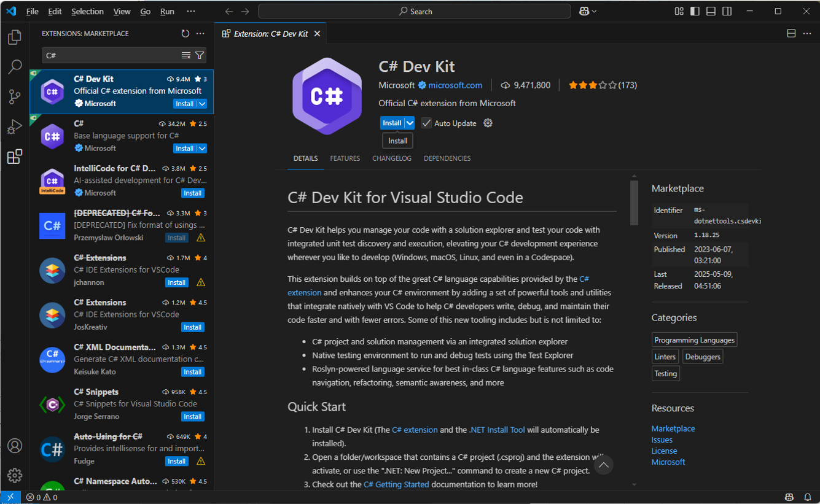Open Run and Debug view icon
The height and width of the screenshot is (504, 820).
(15, 126)
